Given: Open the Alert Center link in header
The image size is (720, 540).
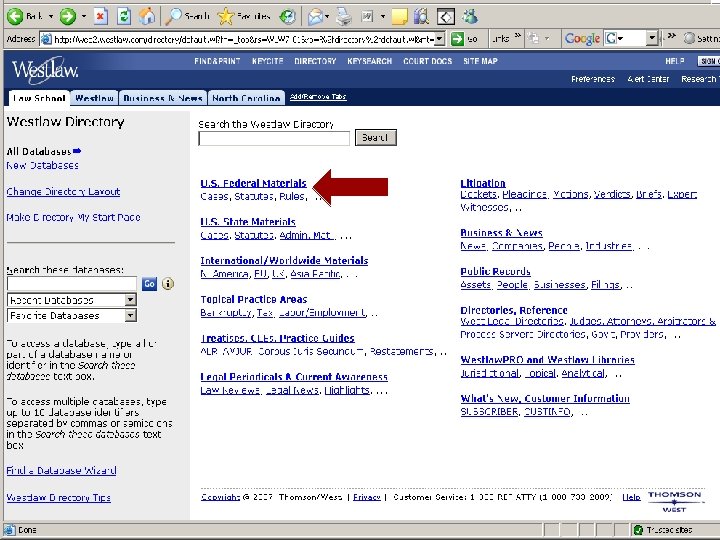Looking at the screenshot, I should [648, 79].
